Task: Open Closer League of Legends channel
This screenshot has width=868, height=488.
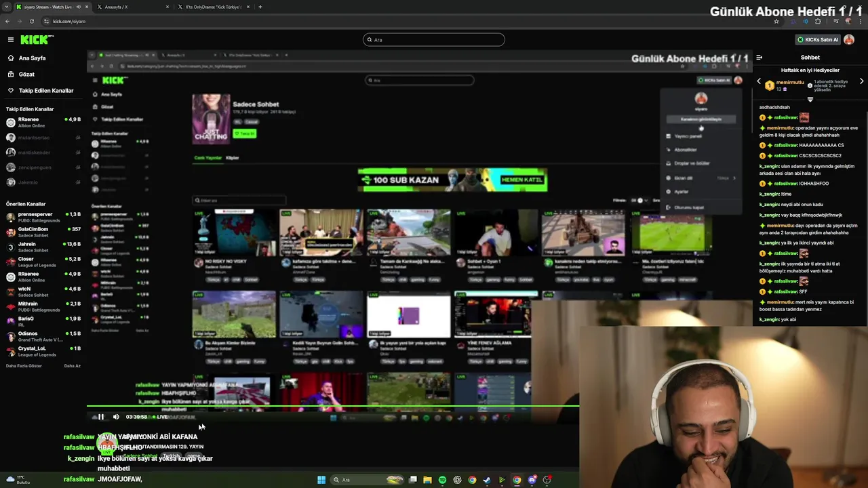Action: point(42,262)
